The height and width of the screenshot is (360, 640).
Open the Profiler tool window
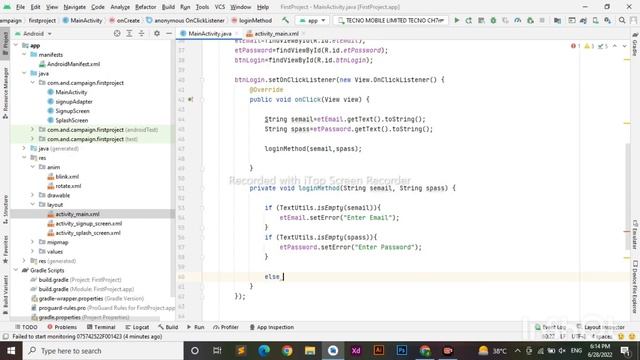(x=226, y=327)
